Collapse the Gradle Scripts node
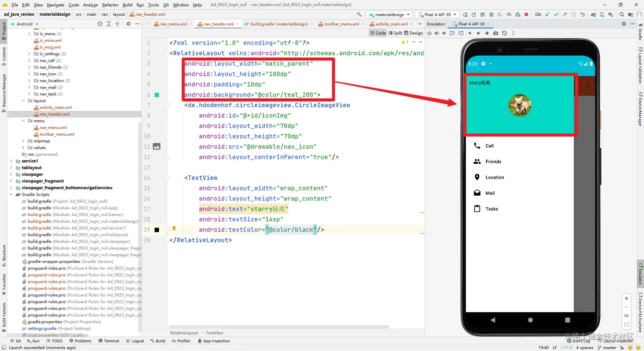This screenshot has width=644, height=351. click(x=11, y=194)
